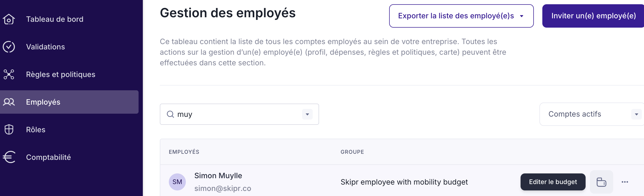Click the Règles et politiques network icon
The height and width of the screenshot is (196, 644).
(9, 74)
